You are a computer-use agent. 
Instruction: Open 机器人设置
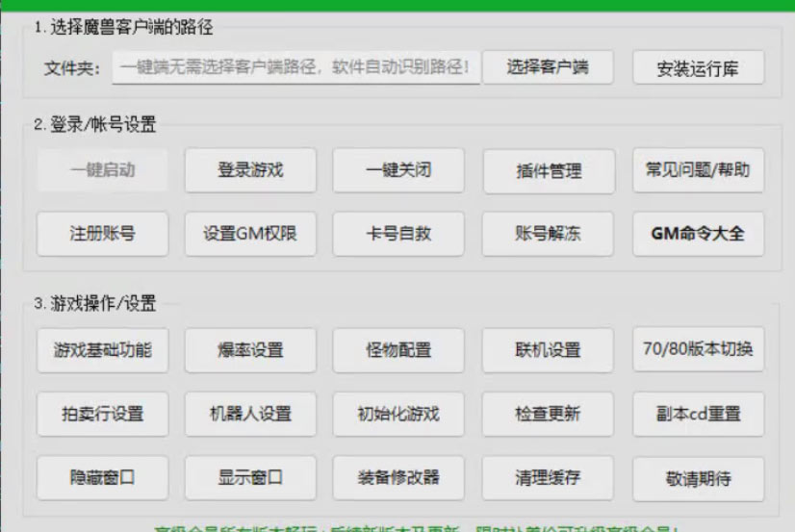[x=250, y=414]
